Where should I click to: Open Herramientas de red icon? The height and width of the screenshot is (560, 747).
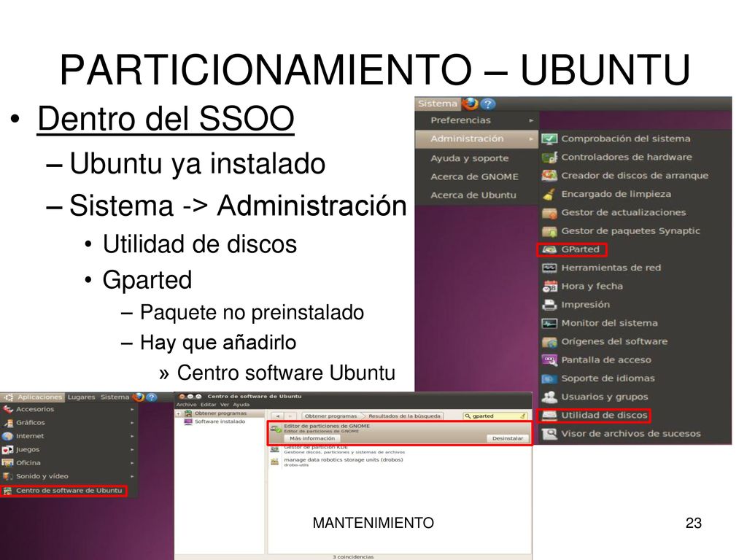pos(549,268)
